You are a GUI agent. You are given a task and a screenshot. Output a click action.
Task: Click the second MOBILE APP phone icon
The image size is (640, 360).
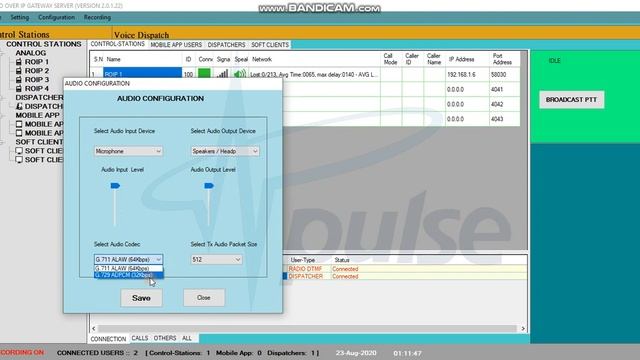click(x=19, y=133)
